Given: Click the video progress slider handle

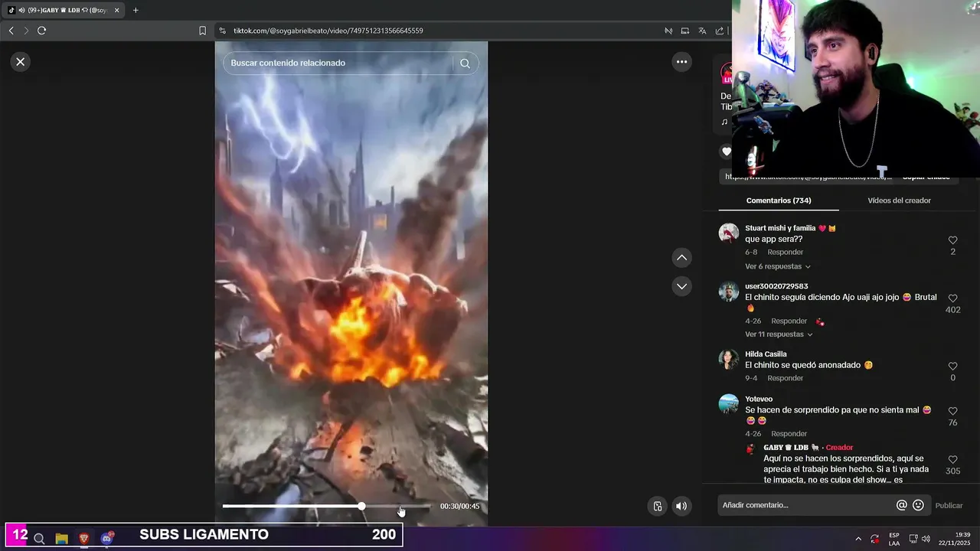Looking at the screenshot, I should [361, 506].
